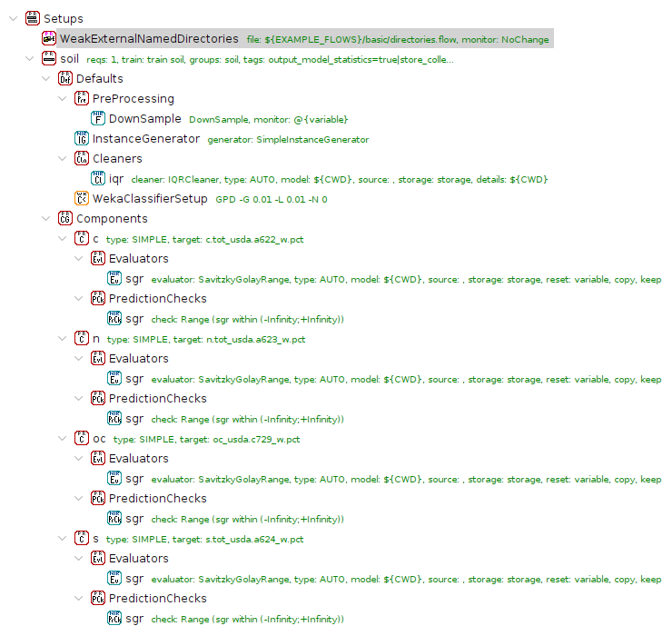Collapse Evaluators under component n
Image resolution: width=672 pixels, height=636 pixels.
(x=78, y=358)
